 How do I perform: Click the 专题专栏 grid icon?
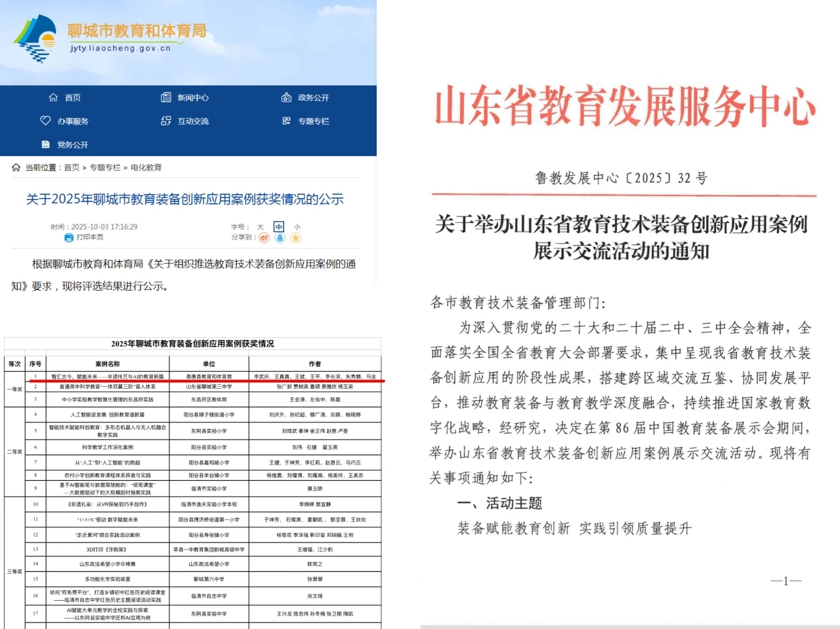coord(286,121)
